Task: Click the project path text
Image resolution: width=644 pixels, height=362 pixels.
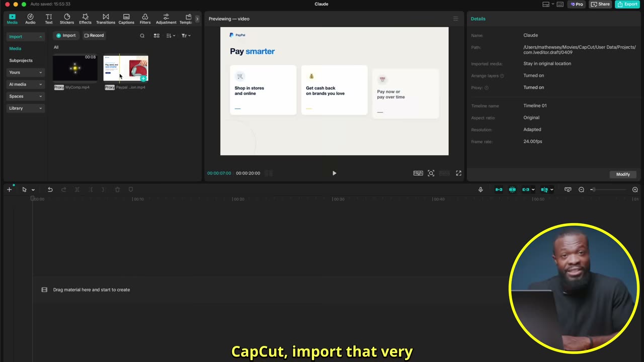Action: [x=579, y=50]
